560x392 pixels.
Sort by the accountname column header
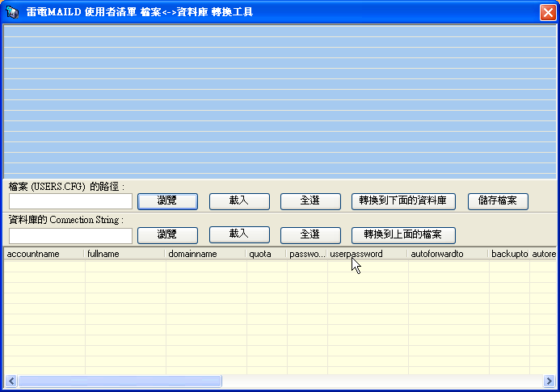[x=44, y=254]
